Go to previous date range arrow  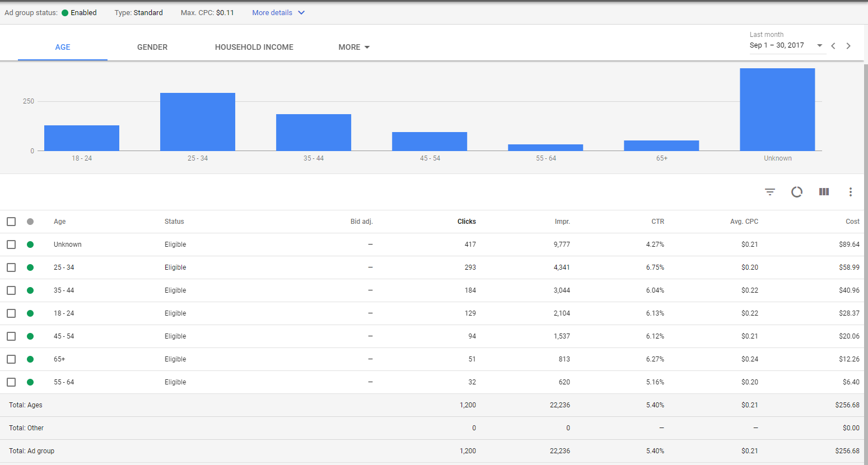coord(833,46)
